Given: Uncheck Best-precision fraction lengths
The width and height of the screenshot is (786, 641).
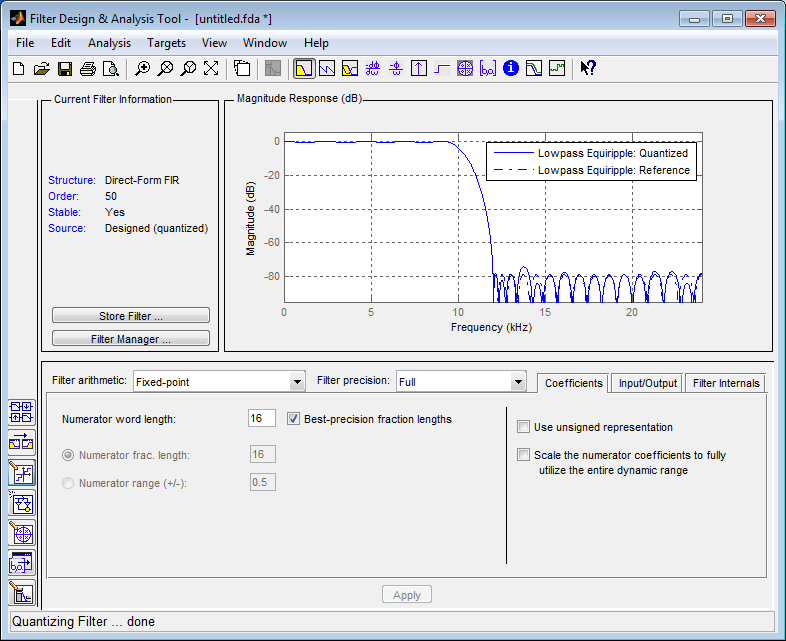Looking at the screenshot, I should [293, 418].
